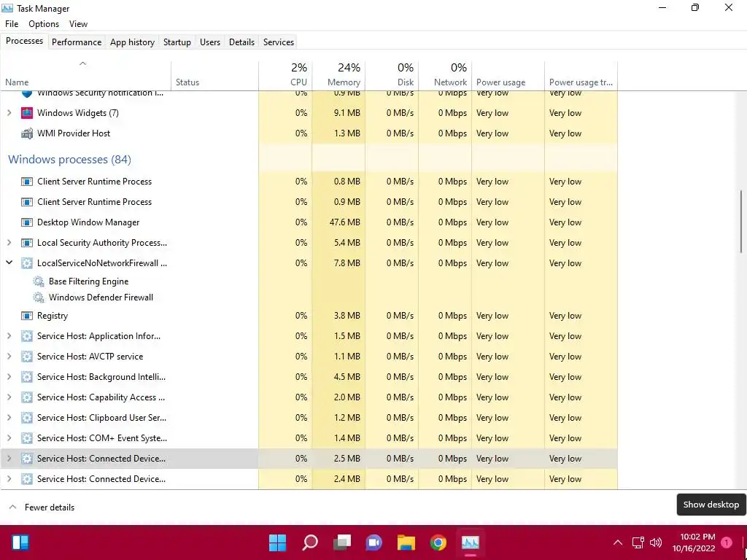747x560 pixels.
Task: Click the Base Filtering Engine gear icon
Action: coord(38,281)
